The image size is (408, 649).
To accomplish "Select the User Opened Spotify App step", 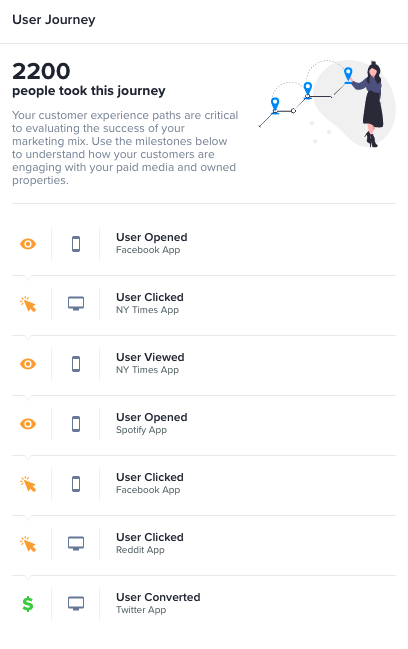I will [x=204, y=424].
